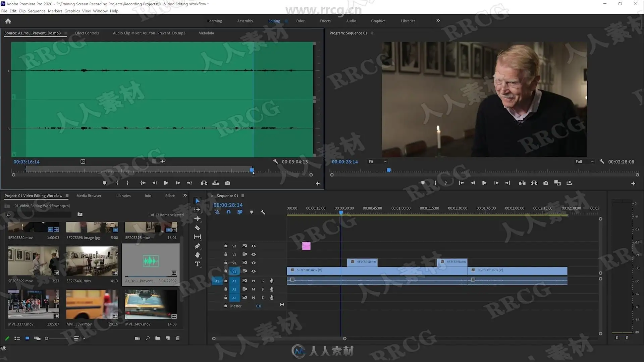The height and width of the screenshot is (362, 644).
Task: Click the project thumbnail zoom slider
Action: coord(47,339)
